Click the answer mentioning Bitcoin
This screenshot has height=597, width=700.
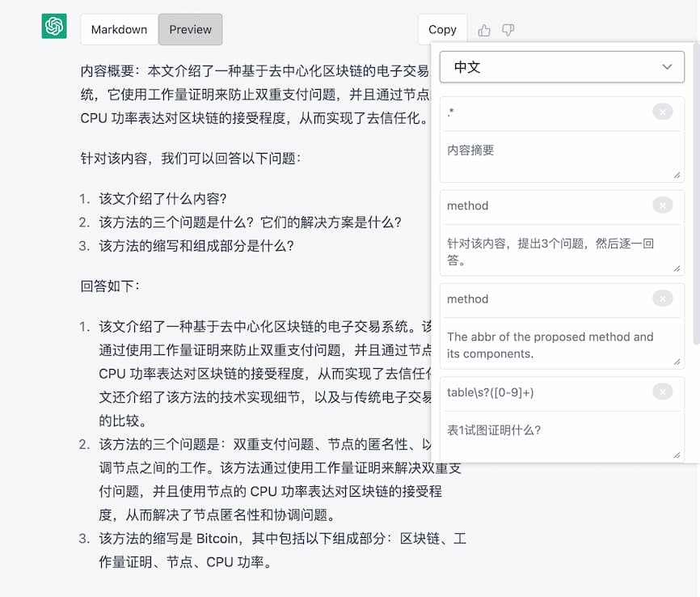pyautogui.click(x=283, y=550)
